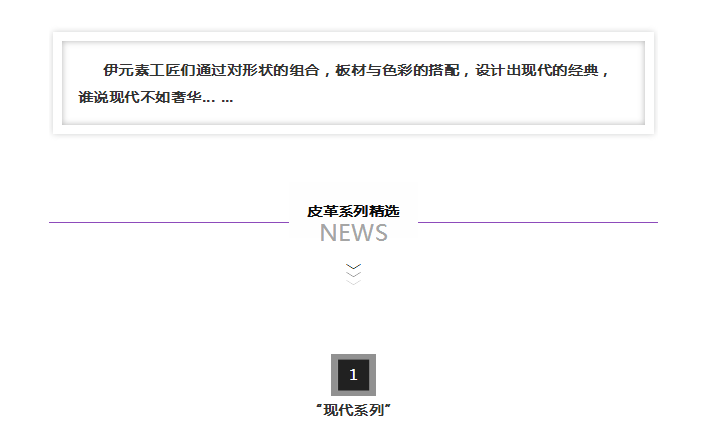This screenshot has width=707, height=448.
Task: Click the opening quotation mark before 现代系列
Action: coord(319,408)
